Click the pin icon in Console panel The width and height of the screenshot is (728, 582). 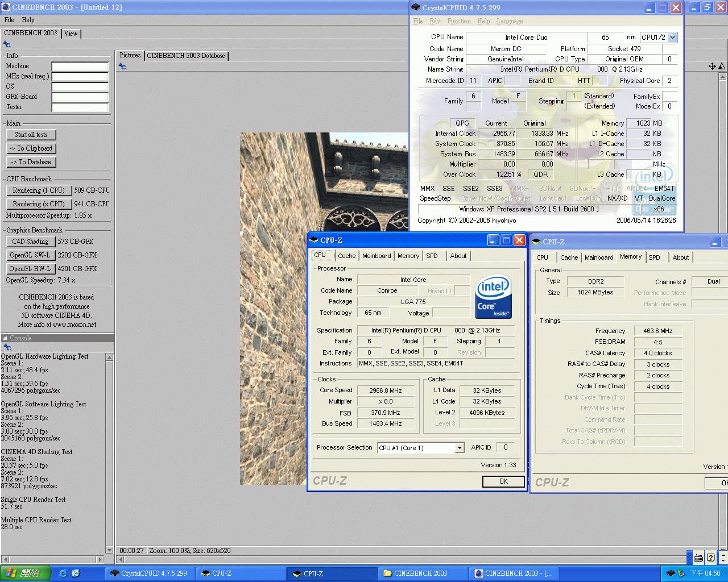pyautogui.click(x=7, y=347)
